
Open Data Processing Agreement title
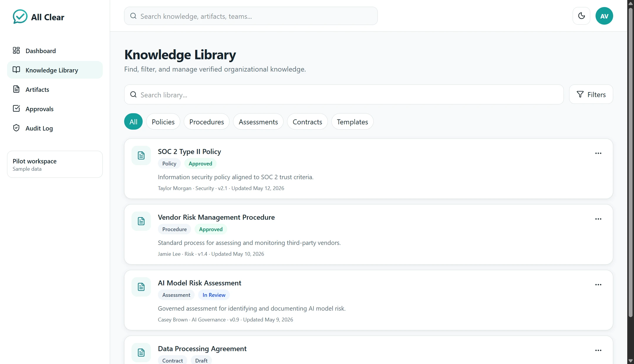point(202,349)
